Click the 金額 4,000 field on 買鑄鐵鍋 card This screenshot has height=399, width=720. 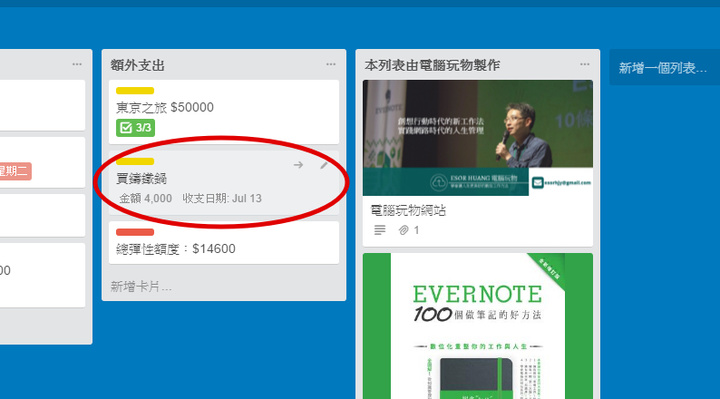coord(146,198)
